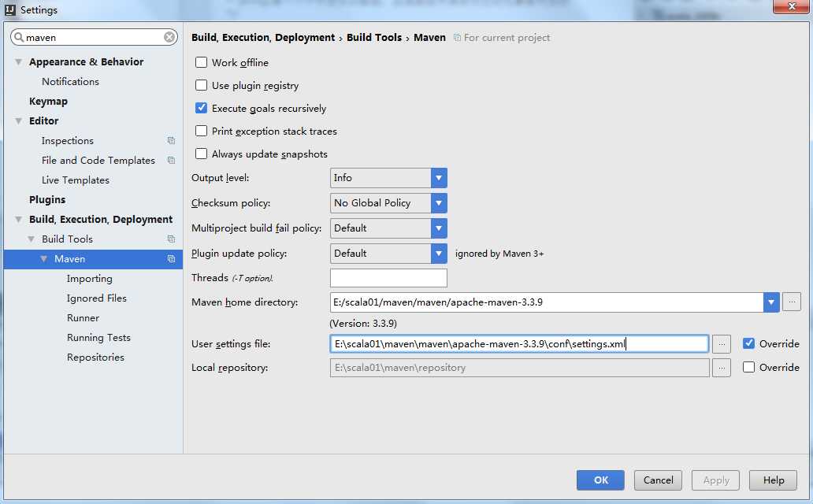Image resolution: width=813 pixels, height=504 pixels.
Task: Open Maven home directory dropdown arrow
Action: [x=771, y=302]
